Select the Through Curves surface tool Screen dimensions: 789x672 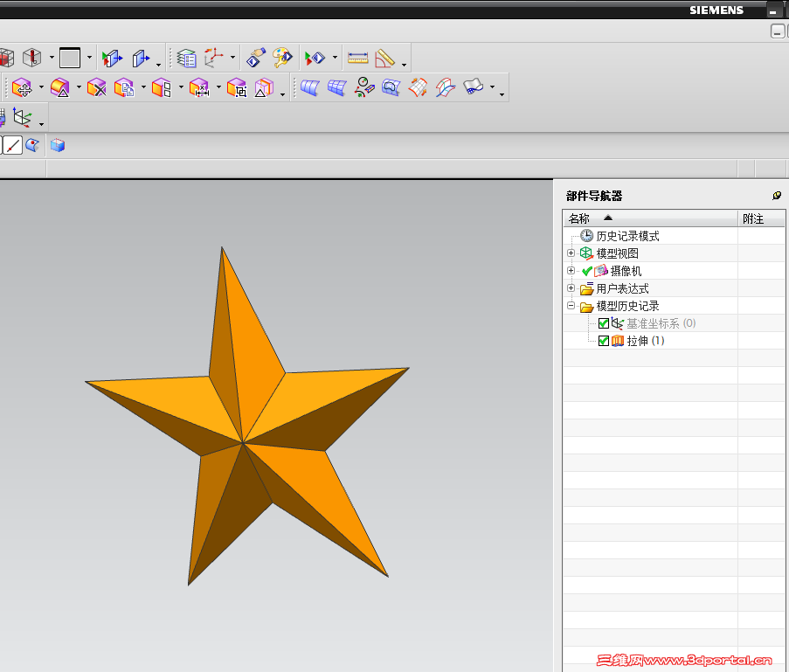tap(310, 87)
